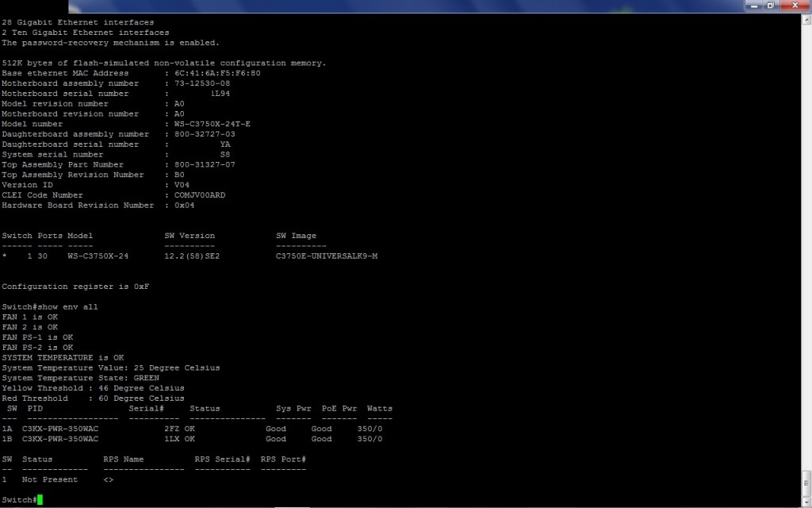This screenshot has width=812, height=508.
Task: Click the SW Image column header
Action: (297, 236)
